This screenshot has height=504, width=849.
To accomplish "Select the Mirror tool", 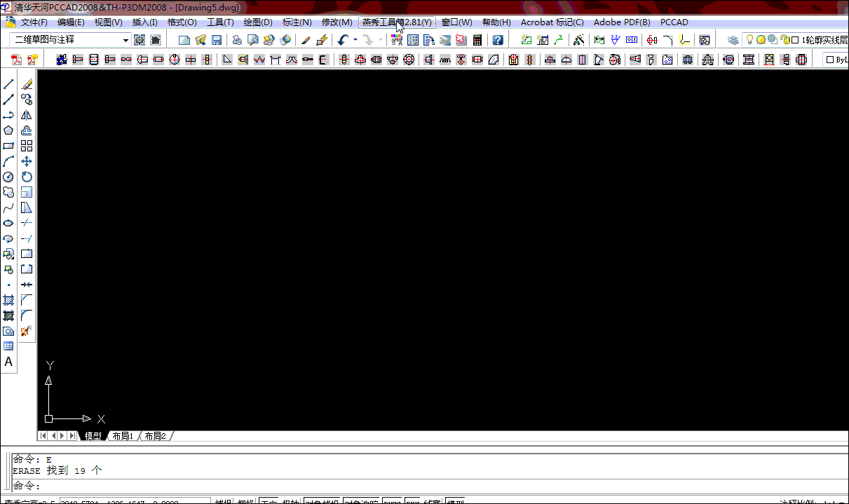I will tap(27, 115).
